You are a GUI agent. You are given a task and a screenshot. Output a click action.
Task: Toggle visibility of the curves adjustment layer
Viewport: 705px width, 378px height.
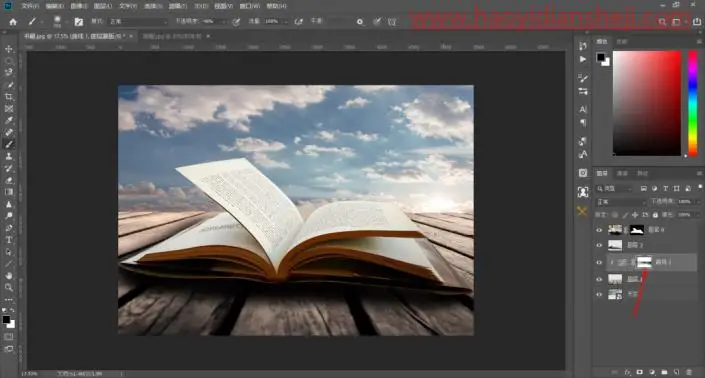pyautogui.click(x=599, y=262)
